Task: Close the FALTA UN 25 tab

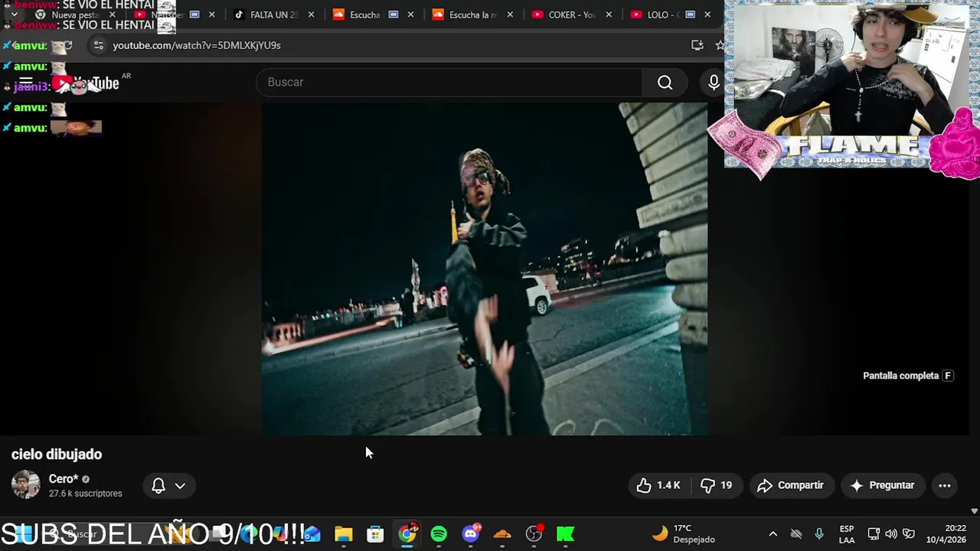Action: (x=311, y=15)
